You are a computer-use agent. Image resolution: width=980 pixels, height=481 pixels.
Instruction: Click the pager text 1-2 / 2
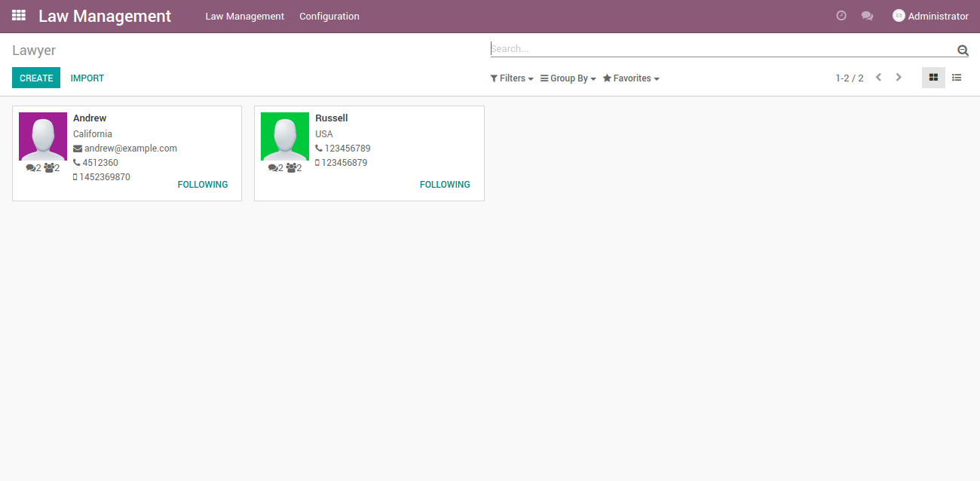[x=850, y=78]
